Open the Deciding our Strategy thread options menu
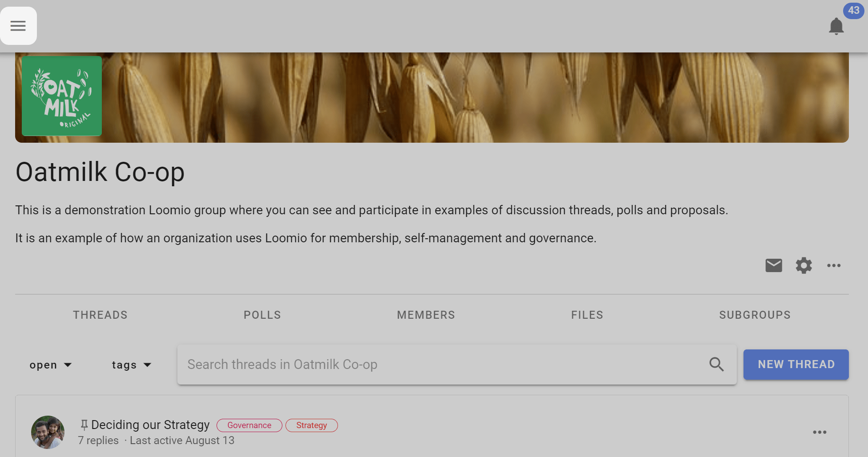Viewport: 868px width, 457px height. click(x=820, y=432)
